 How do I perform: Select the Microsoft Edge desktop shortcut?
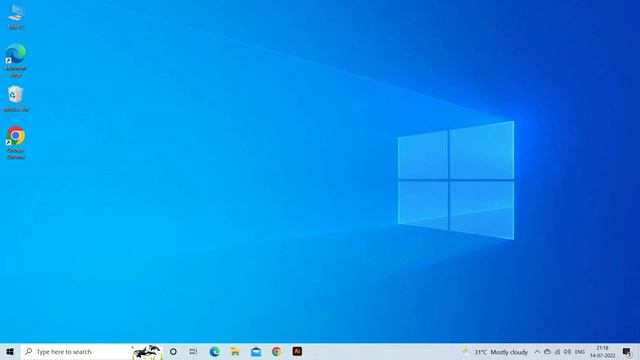pos(16,60)
